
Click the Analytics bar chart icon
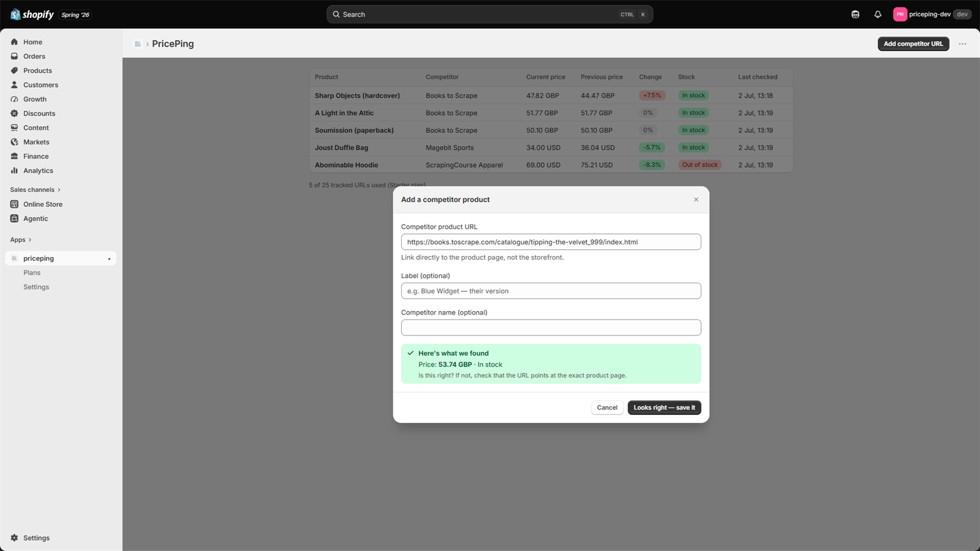coord(14,171)
